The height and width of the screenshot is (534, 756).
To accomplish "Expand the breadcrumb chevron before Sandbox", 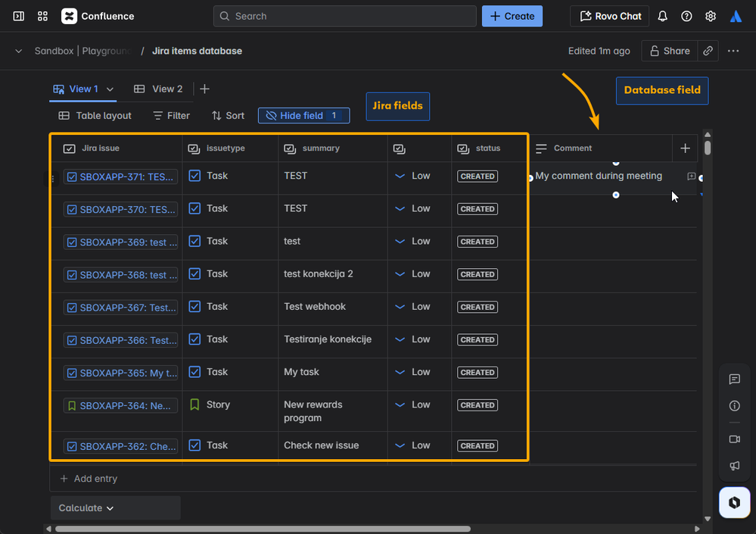I will pyautogui.click(x=18, y=51).
